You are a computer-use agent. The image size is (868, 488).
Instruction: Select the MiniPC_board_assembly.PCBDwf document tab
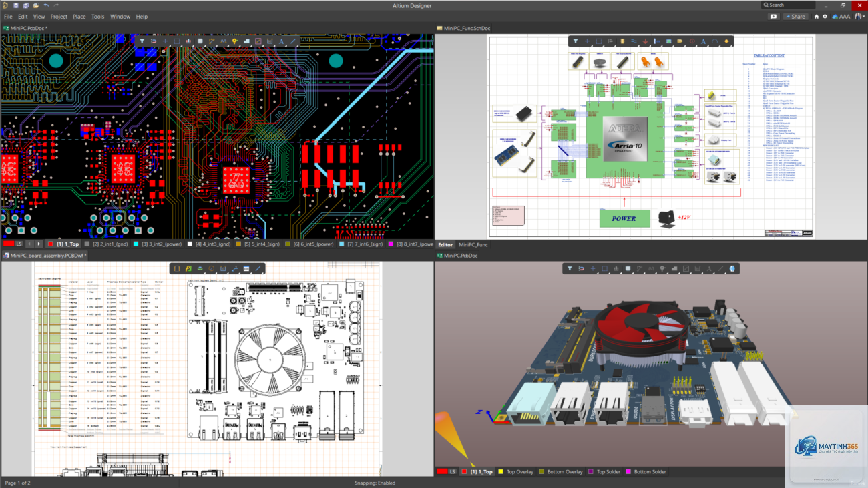(x=44, y=256)
